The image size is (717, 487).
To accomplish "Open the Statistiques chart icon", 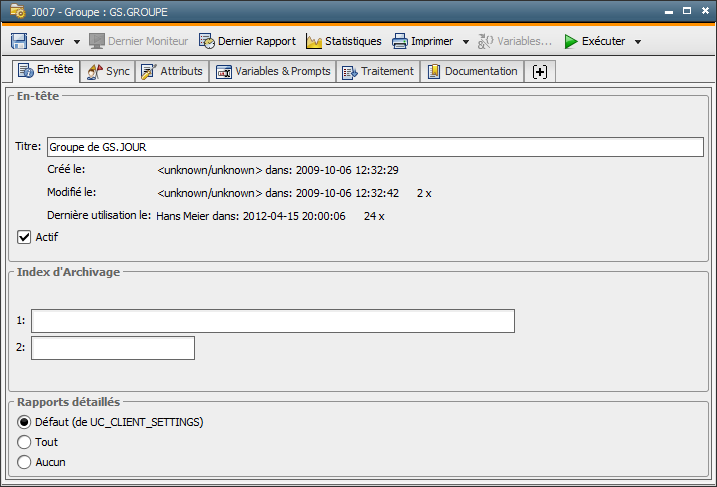I will pyautogui.click(x=314, y=41).
